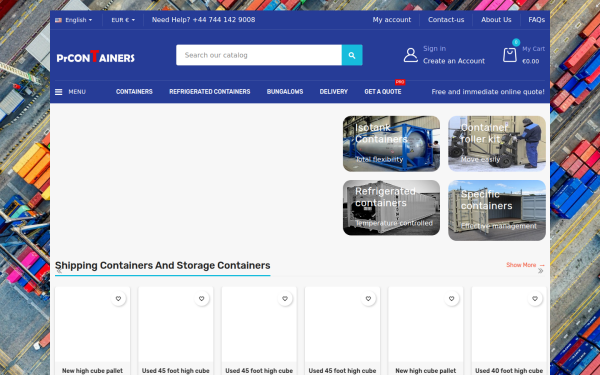
Task: Open the Isotank Containers banner
Action: coord(391,144)
